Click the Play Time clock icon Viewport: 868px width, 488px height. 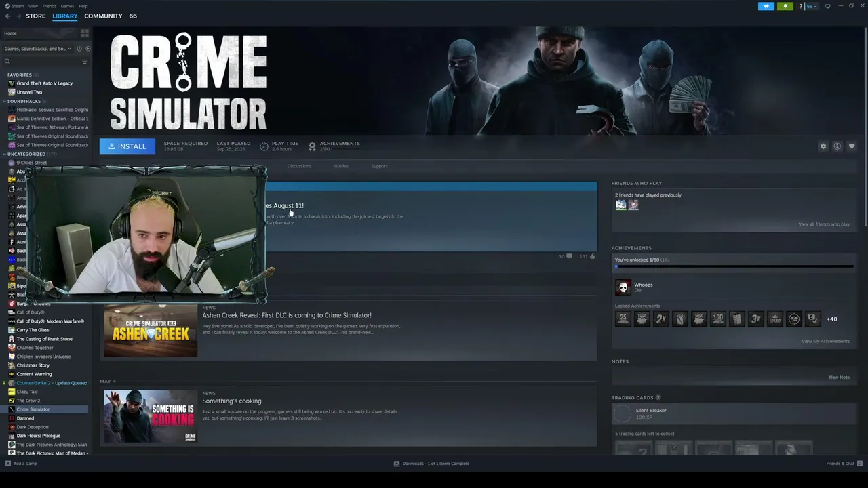pos(264,146)
